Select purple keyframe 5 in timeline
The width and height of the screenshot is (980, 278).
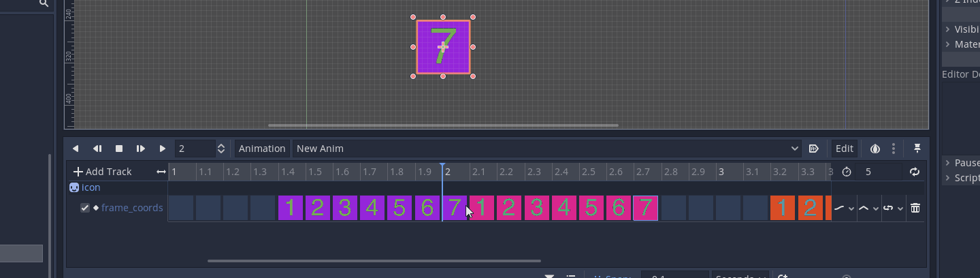(x=399, y=208)
